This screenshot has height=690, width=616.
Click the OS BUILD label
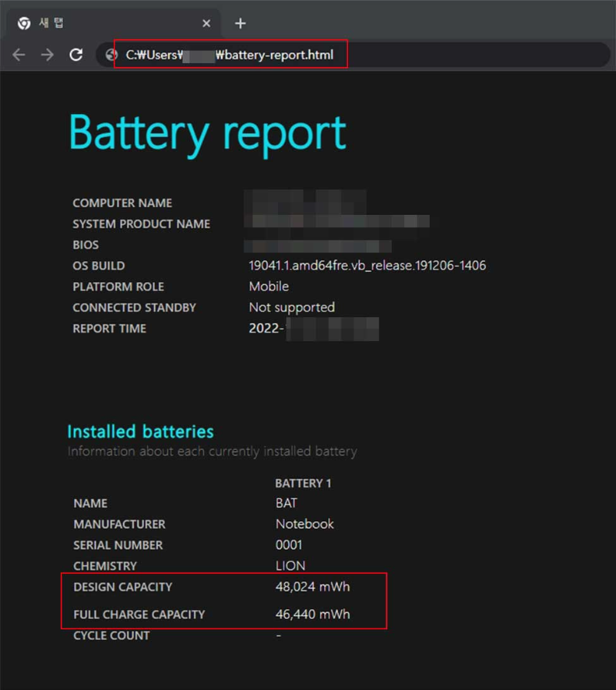(99, 266)
